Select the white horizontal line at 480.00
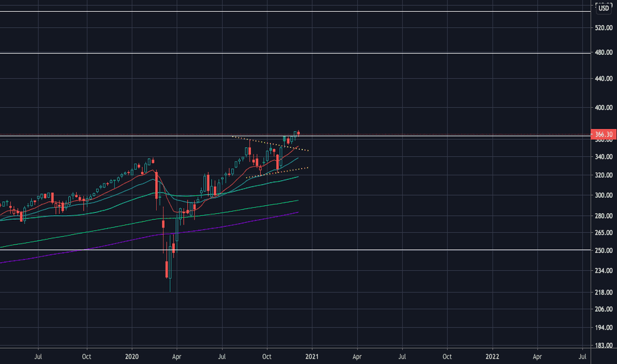 (295, 53)
